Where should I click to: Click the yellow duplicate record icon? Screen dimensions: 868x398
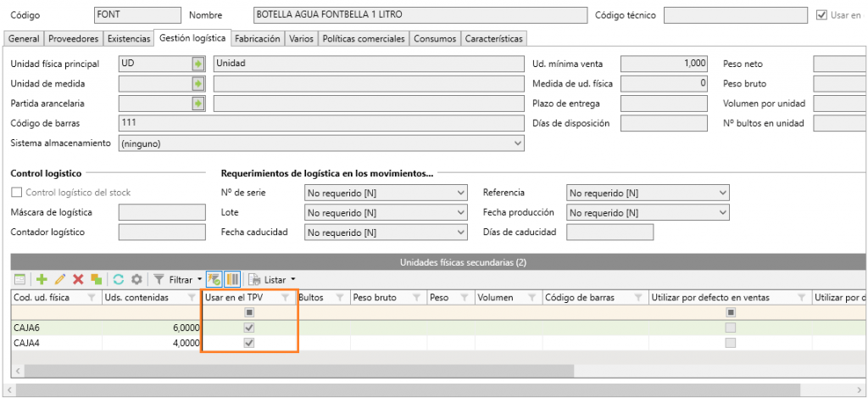pos(97,279)
